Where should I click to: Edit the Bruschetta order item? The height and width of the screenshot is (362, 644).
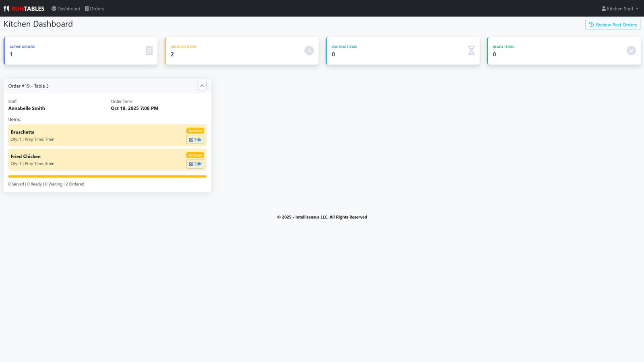195,140
